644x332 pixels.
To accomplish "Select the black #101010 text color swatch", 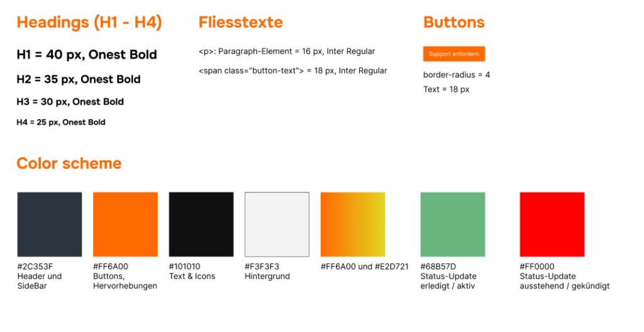I will pyautogui.click(x=201, y=224).
